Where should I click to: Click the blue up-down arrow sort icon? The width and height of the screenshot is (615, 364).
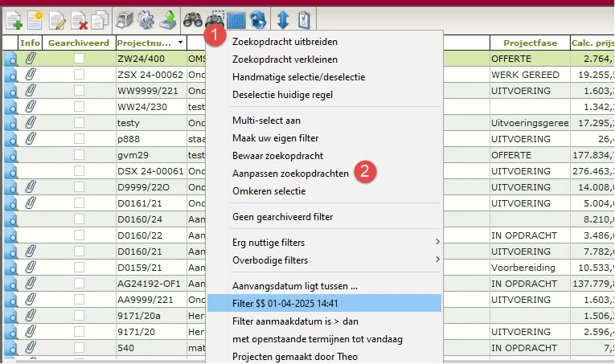[284, 19]
